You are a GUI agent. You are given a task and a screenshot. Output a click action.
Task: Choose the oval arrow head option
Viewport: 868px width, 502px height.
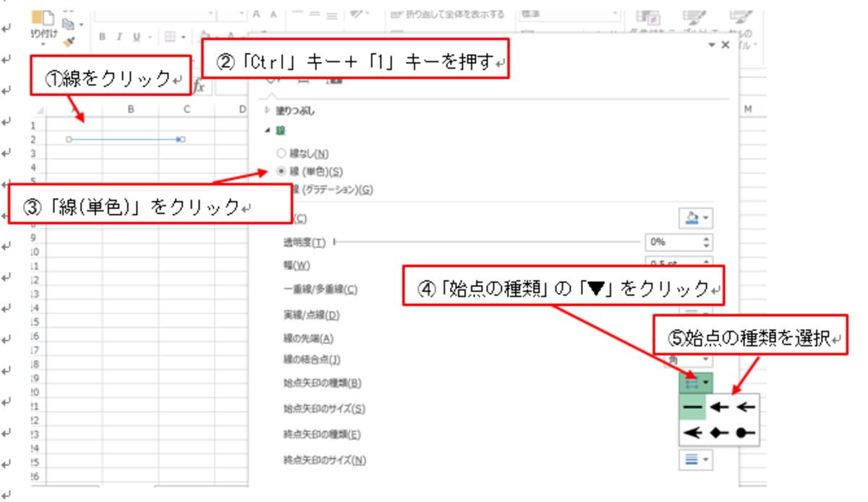coord(744,432)
